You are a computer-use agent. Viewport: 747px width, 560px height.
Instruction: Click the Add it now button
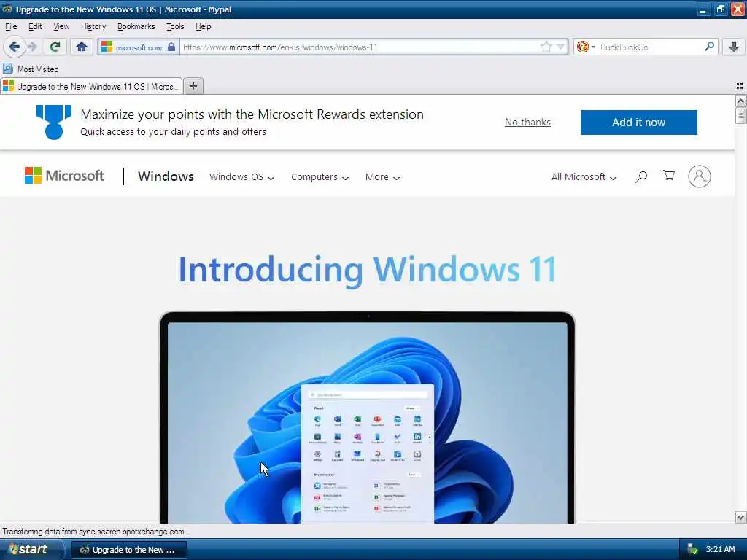point(638,122)
